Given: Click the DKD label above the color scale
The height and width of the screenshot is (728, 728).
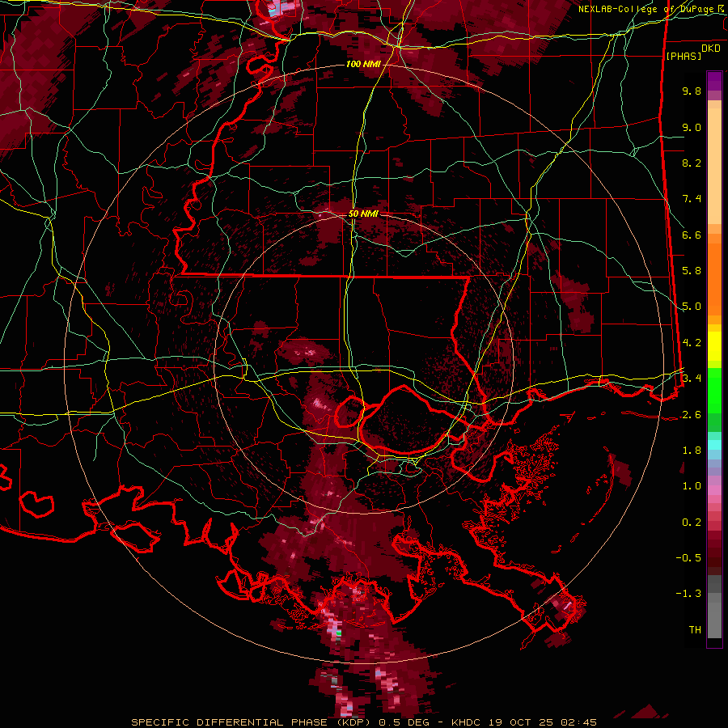Looking at the screenshot, I should point(711,49).
